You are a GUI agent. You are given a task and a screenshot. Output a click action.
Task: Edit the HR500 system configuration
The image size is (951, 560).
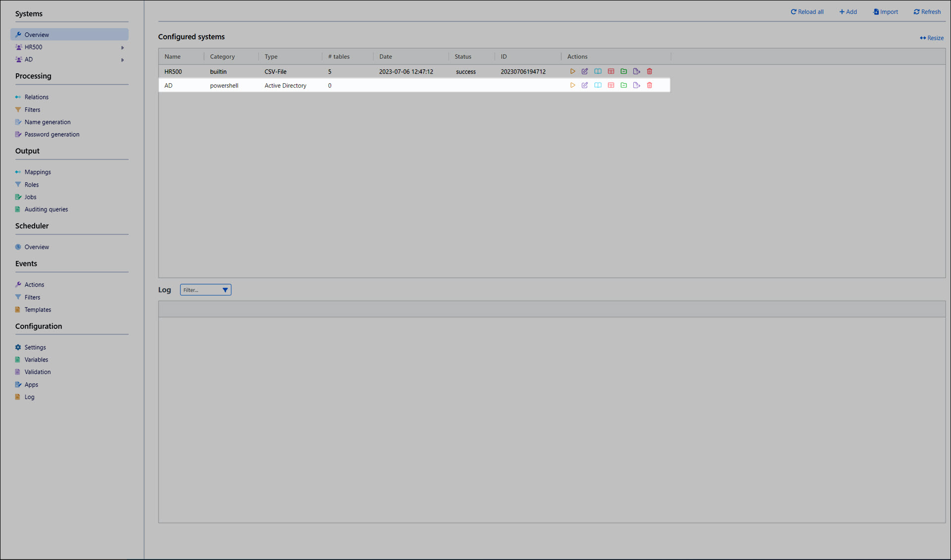pos(584,71)
